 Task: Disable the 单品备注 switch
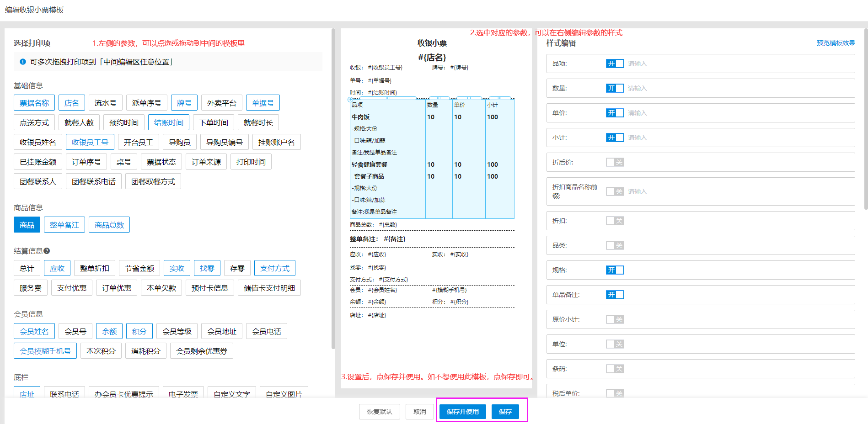click(x=615, y=295)
